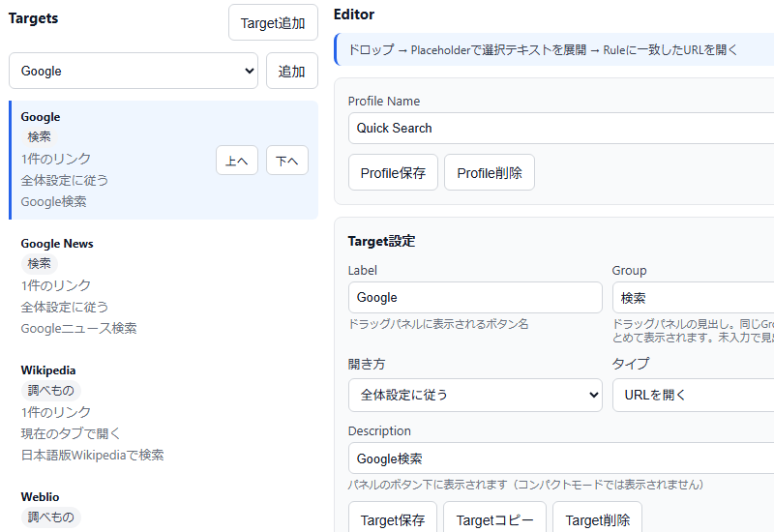The image size is (774, 532).
Task: Move Google target up with 上へ
Action: coord(237,161)
